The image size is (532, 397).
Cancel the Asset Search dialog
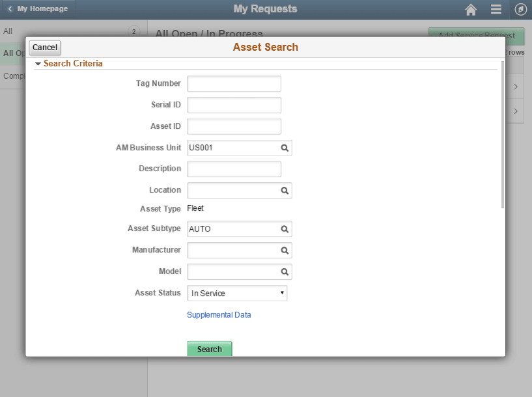click(x=44, y=47)
